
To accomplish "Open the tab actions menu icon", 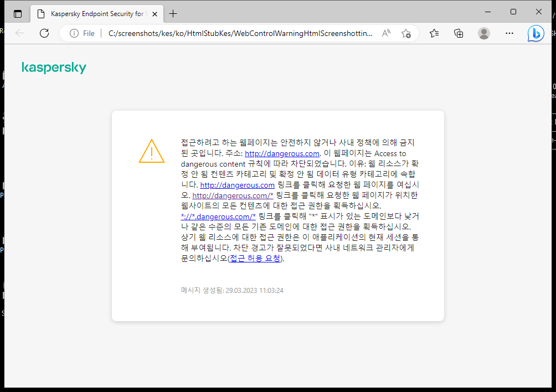I will pyautogui.click(x=18, y=13).
